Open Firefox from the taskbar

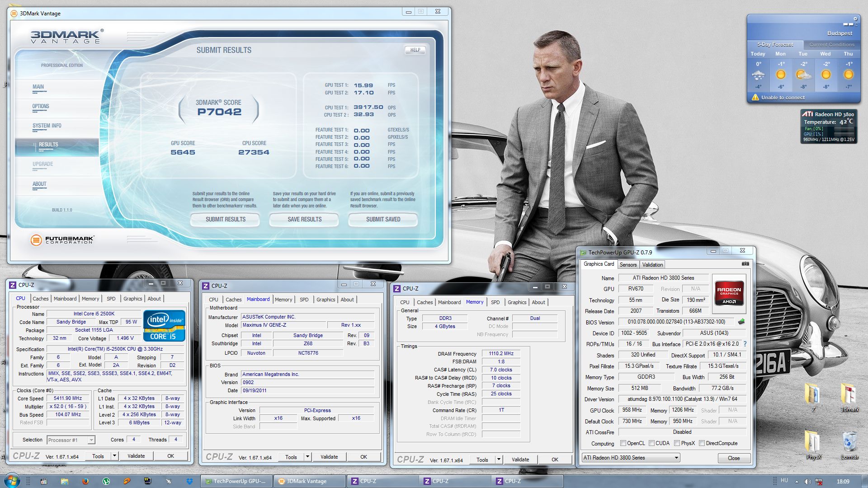(x=85, y=481)
